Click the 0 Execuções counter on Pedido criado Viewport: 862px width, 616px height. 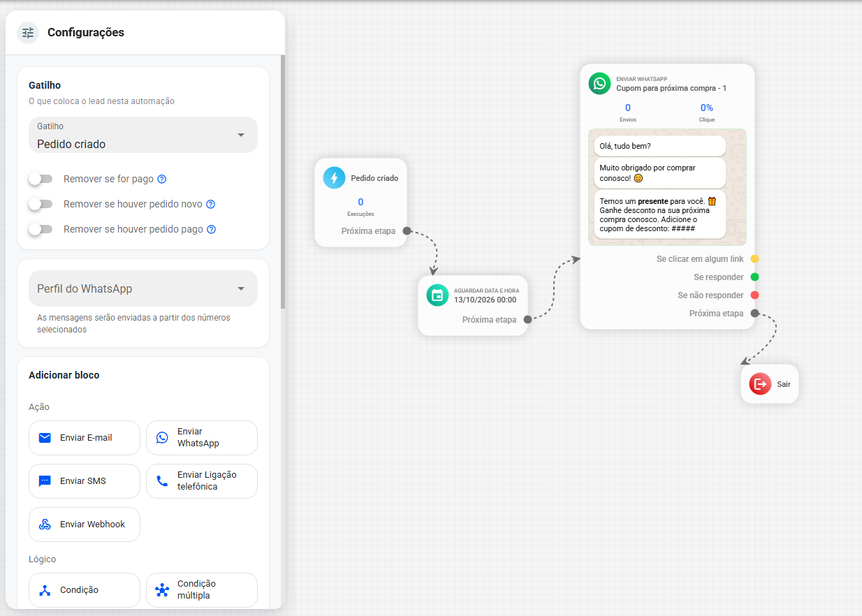[360, 207]
